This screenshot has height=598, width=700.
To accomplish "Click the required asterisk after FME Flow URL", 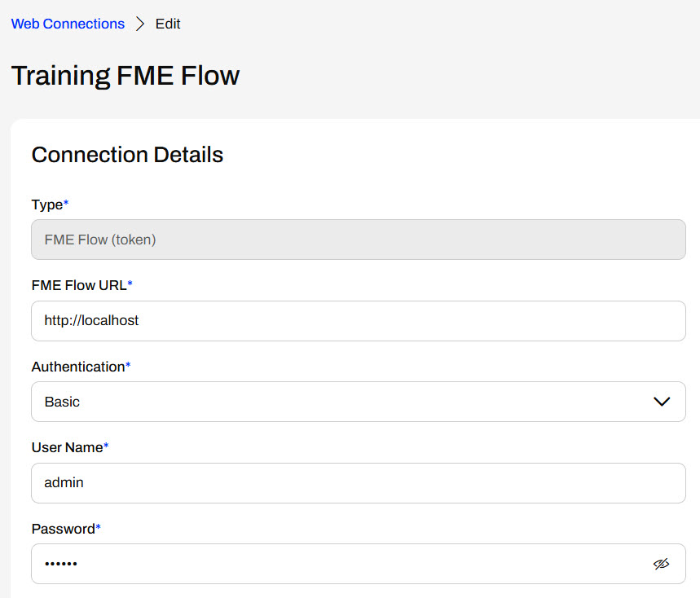I will point(130,284).
